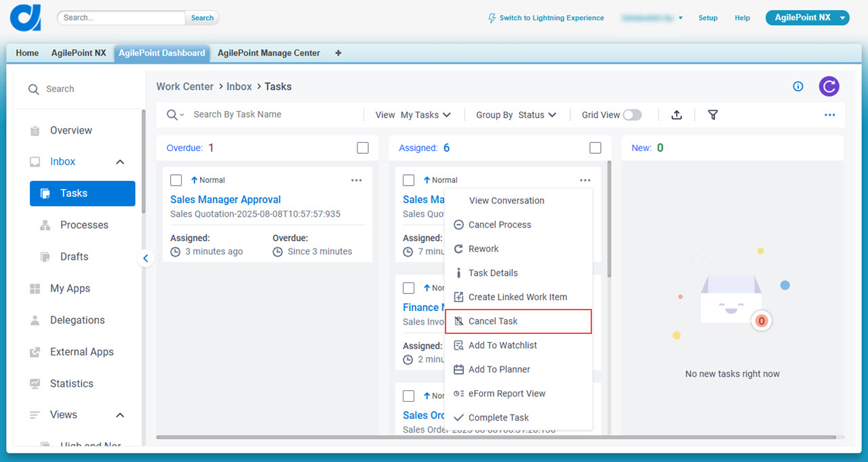Click the export upload icon in toolbar

676,115
